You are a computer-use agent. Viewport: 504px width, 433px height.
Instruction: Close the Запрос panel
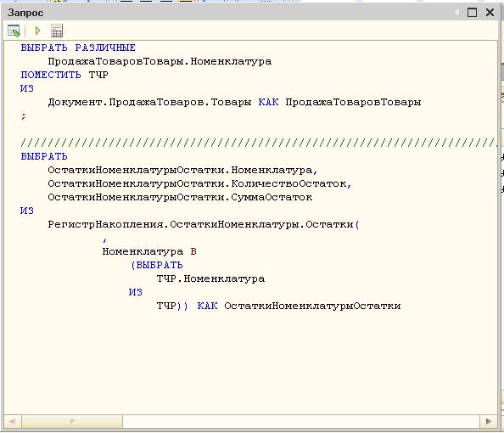490,13
